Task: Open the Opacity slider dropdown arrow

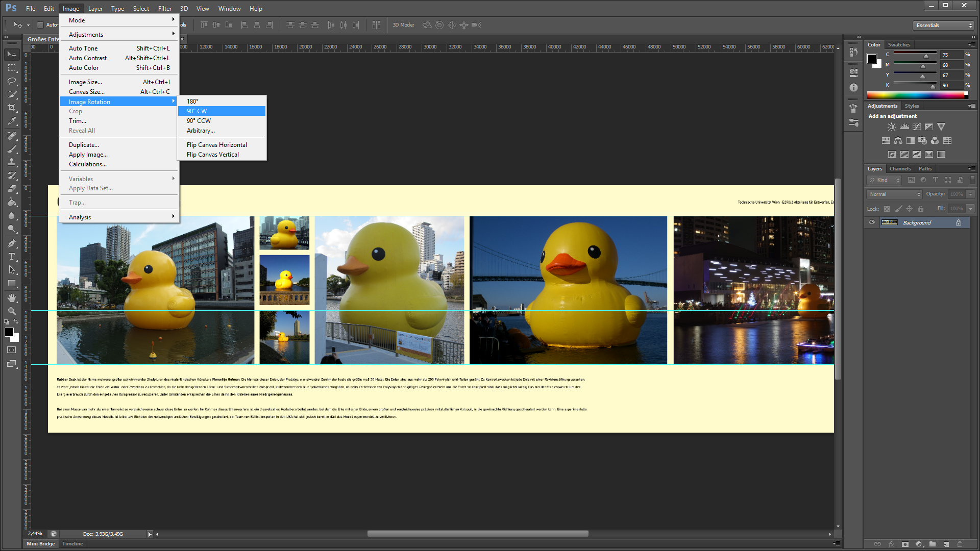Action: 971,194
